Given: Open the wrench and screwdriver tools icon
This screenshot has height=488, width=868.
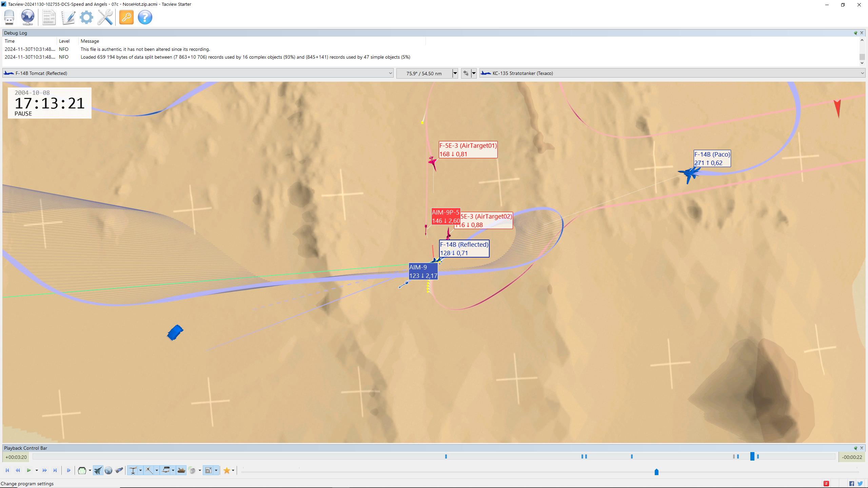Looking at the screenshot, I should (105, 17).
